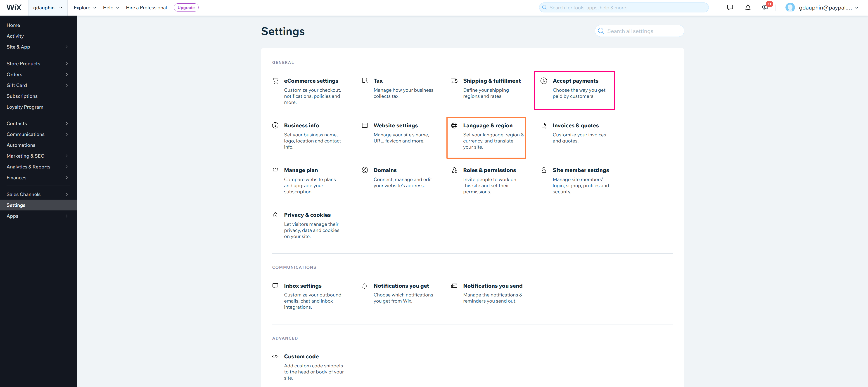
Task: Click the Upgrade button
Action: click(186, 7)
